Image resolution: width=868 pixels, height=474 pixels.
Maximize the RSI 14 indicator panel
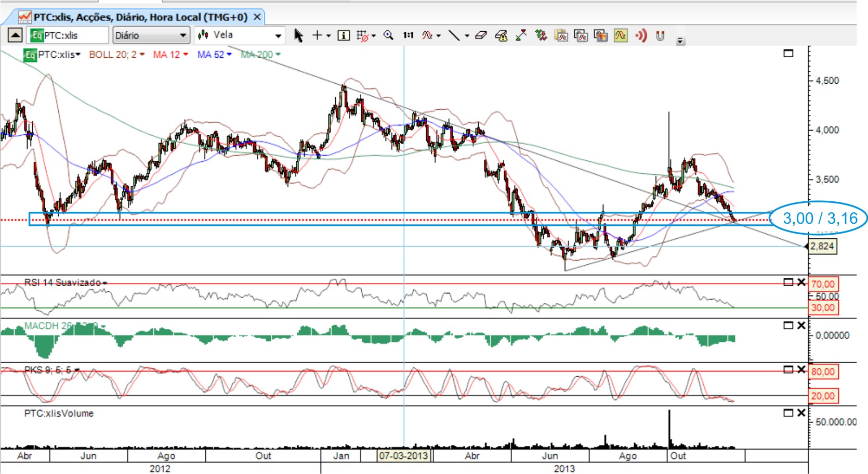pos(788,282)
